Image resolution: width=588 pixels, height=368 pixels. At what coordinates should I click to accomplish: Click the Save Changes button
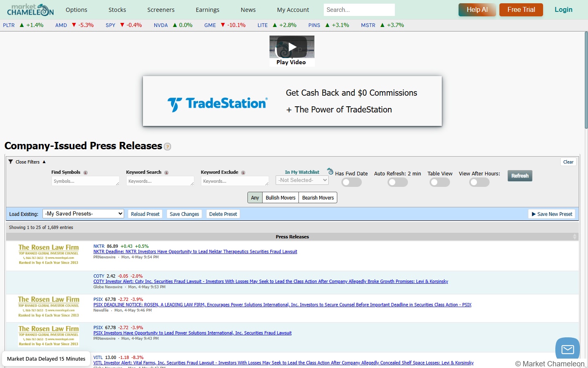click(x=185, y=214)
